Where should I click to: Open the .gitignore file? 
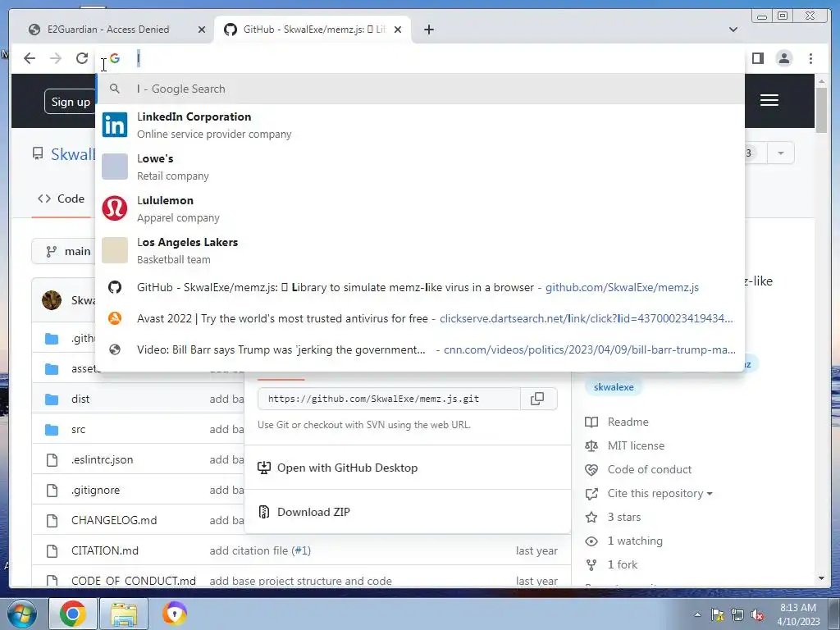click(95, 491)
